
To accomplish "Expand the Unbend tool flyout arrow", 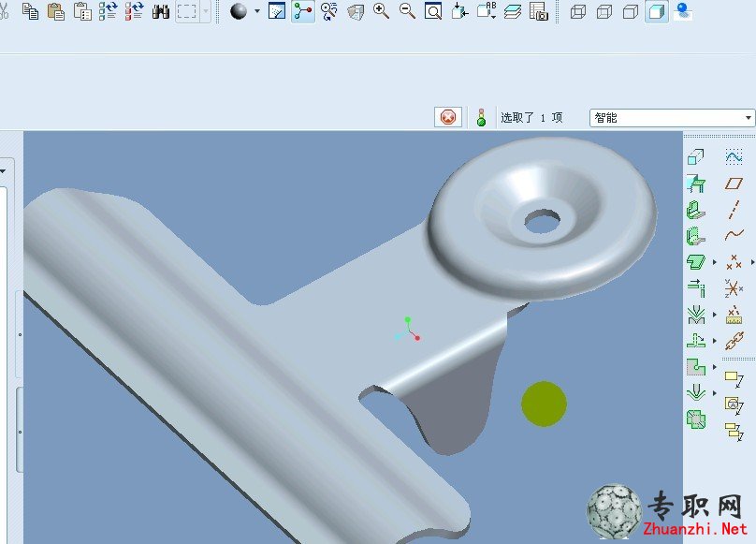I will click(x=715, y=341).
